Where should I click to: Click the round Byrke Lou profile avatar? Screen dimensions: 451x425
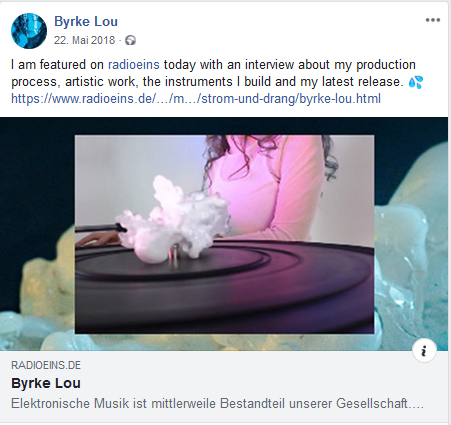click(29, 31)
